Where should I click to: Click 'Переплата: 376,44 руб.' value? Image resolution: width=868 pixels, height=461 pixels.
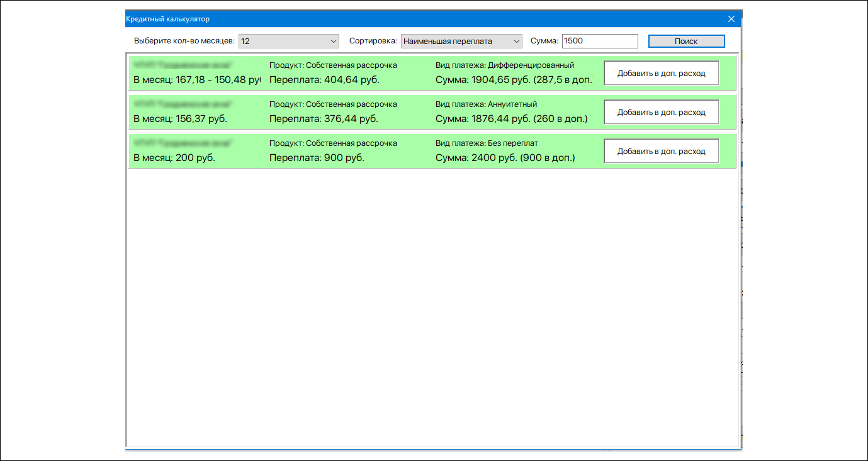pyautogui.click(x=324, y=119)
